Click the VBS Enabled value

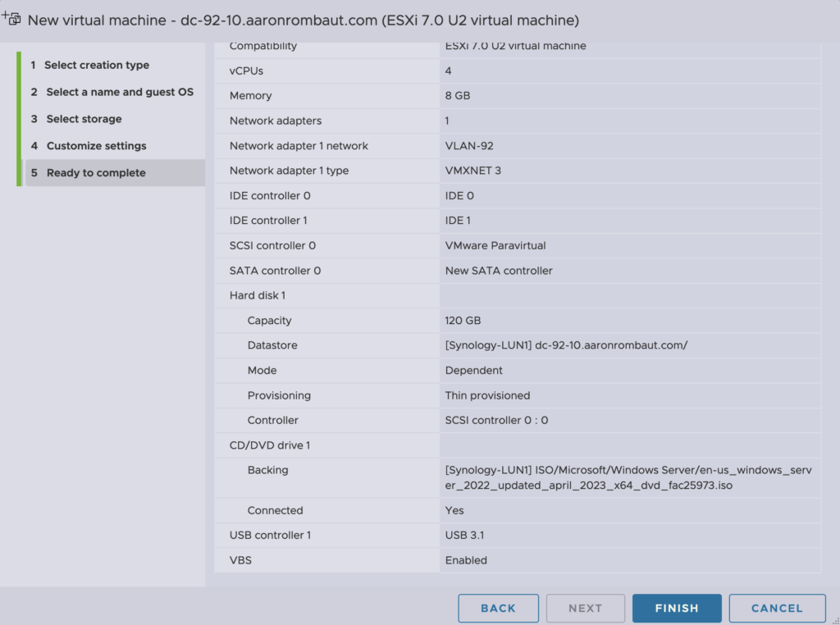[x=466, y=560]
